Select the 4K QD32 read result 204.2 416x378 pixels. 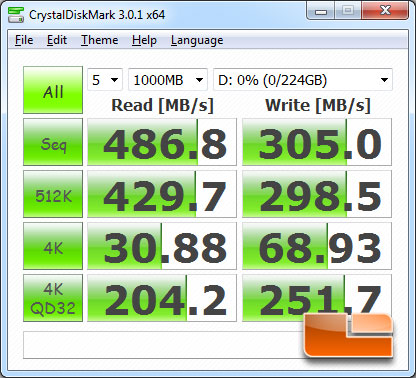162,298
